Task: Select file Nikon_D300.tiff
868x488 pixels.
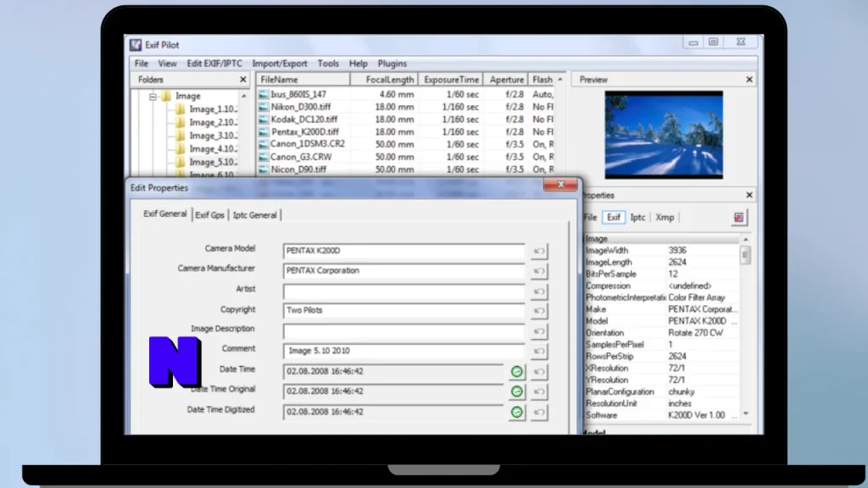Action: coord(301,107)
